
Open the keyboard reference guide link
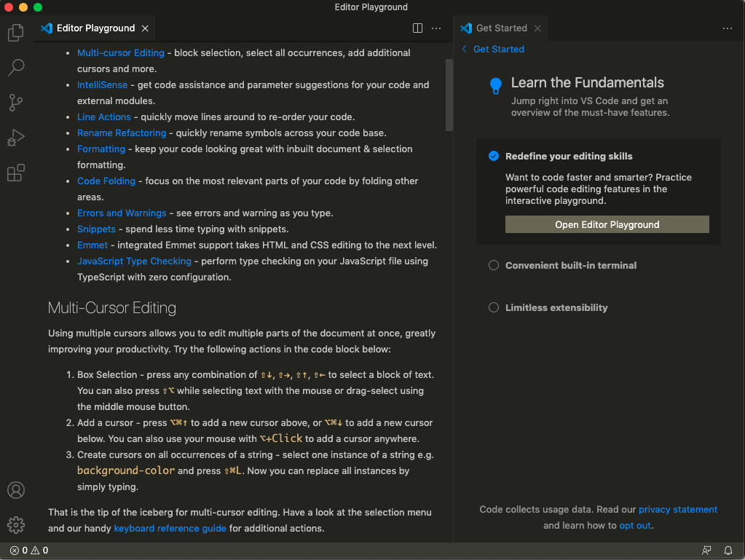coord(170,528)
